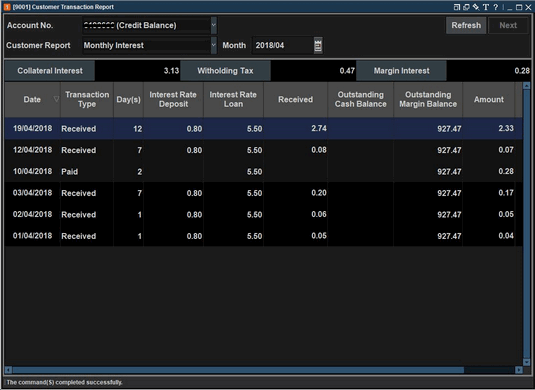535x390 pixels.
Task: Click the vertical scrollbar down arrow
Action: click(x=526, y=362)
